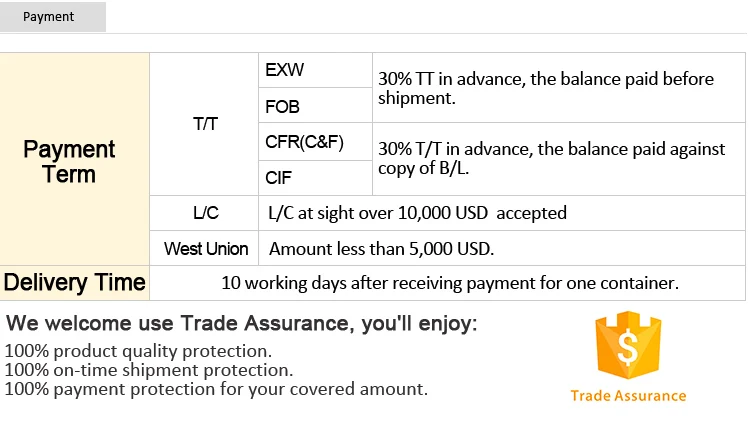Screen dimensions: 750x427
Task: Click L/C at sight over 10,000 USD text
Action: coord(418,213)
